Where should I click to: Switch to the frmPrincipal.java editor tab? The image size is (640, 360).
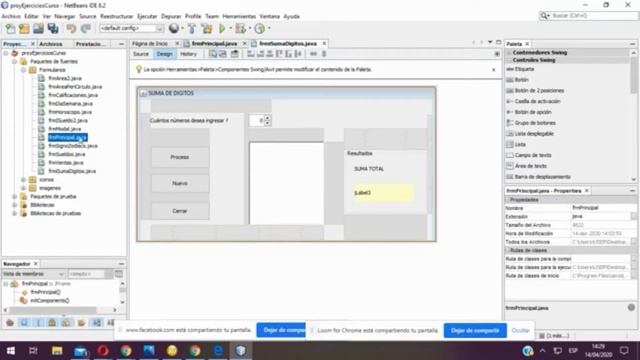[214, 43]
